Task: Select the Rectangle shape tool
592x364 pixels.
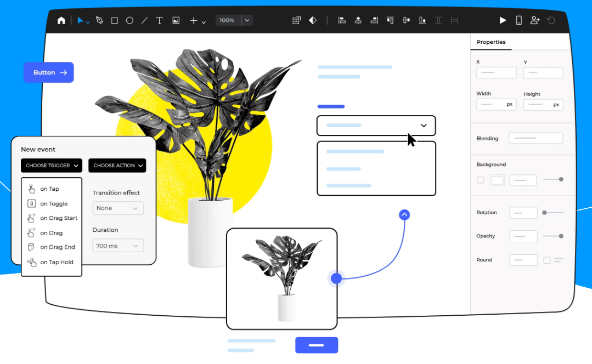Action: (x=115, y=20)
